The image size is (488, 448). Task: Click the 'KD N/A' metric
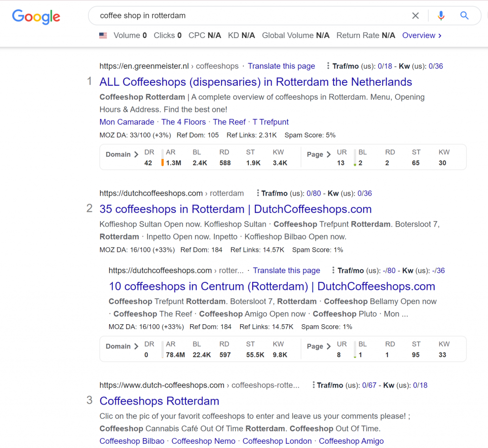(242, 35)
